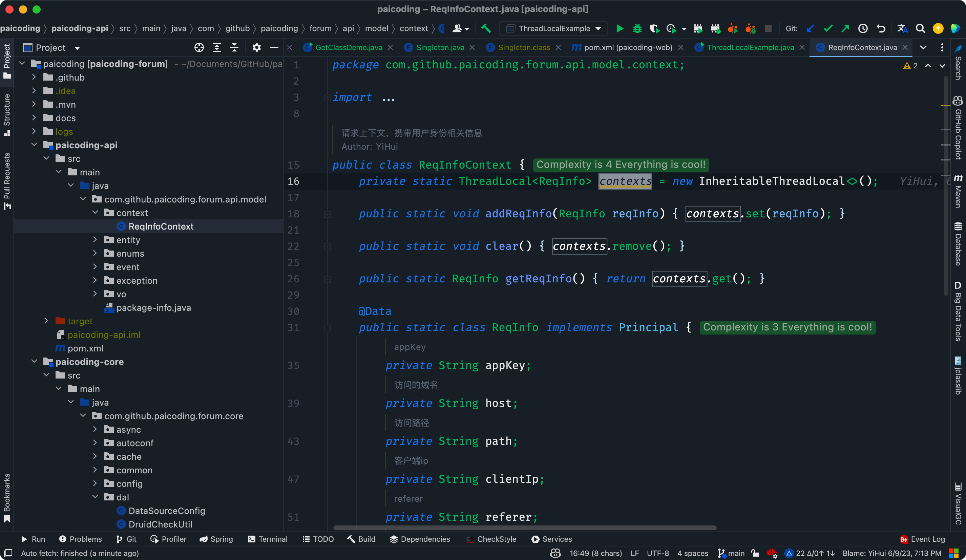The width and height of the screenshot is (966, 560).
Task: Toggle the Problems tool window
Action: pos(81,539)
